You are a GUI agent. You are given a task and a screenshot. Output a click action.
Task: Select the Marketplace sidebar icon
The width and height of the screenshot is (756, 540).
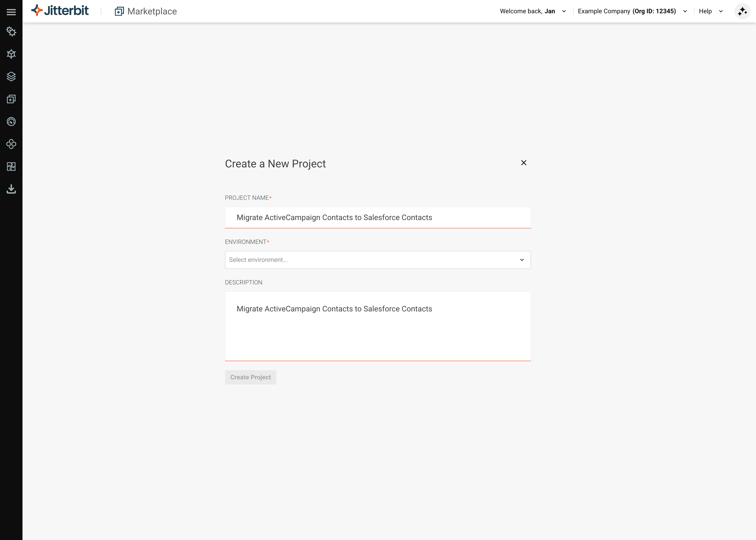click(x=11, y=99)
